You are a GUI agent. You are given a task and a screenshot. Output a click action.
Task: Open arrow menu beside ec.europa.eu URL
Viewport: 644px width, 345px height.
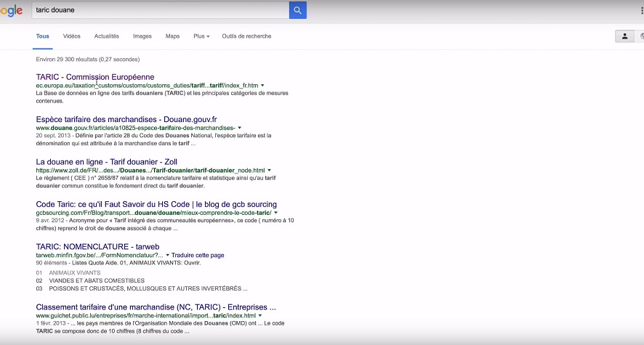point(262,86)
